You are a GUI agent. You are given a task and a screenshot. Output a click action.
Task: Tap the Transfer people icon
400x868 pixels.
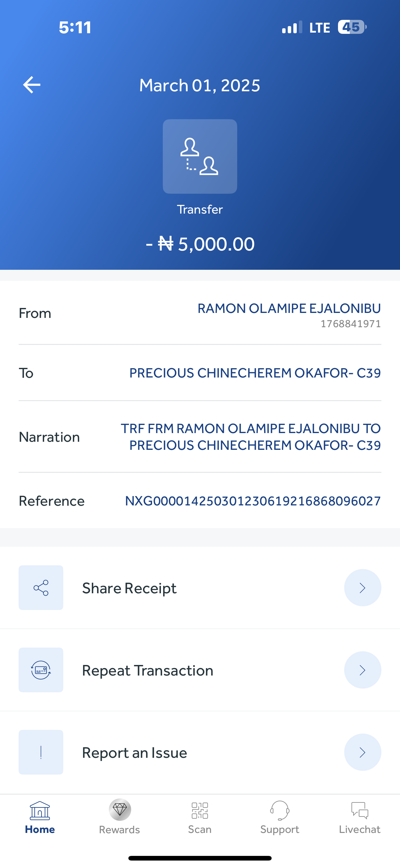200,156
